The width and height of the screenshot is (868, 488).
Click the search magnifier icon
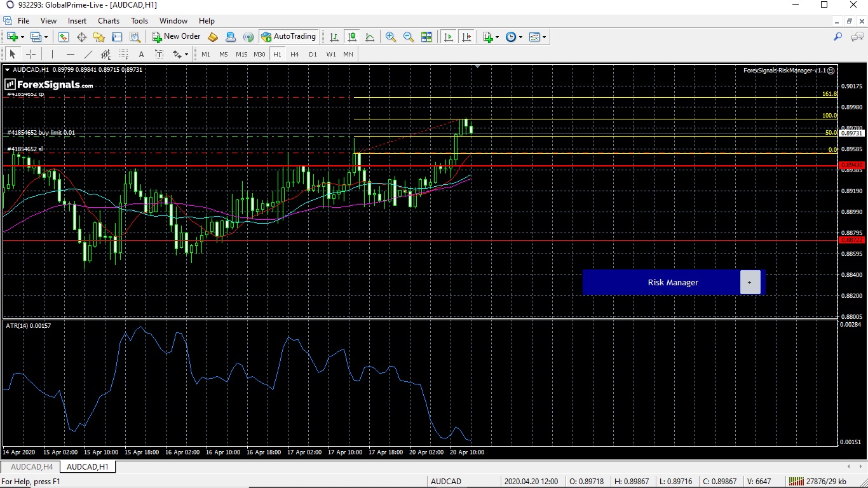pos(837,37)
